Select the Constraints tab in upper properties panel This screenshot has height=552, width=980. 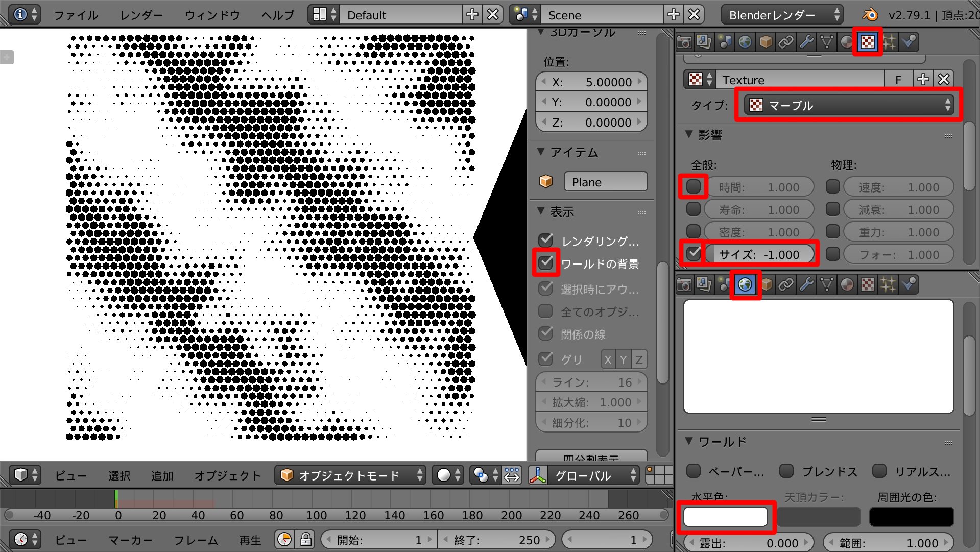(786, 42)
